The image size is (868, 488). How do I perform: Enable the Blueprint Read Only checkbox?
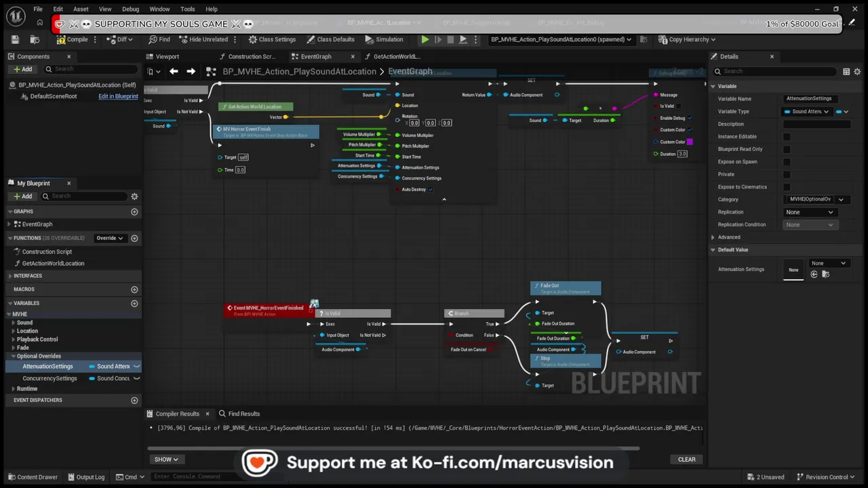pos(787,149)
